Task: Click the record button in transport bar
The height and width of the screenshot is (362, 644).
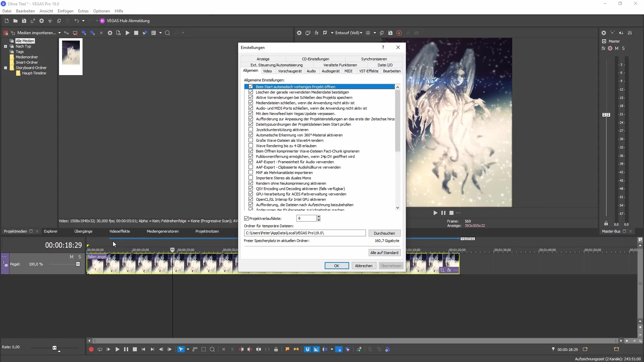Action: 91,349
